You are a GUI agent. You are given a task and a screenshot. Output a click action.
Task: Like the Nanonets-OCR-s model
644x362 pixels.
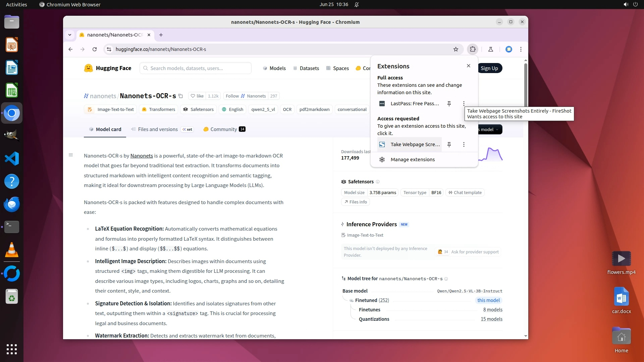[197, 96]
